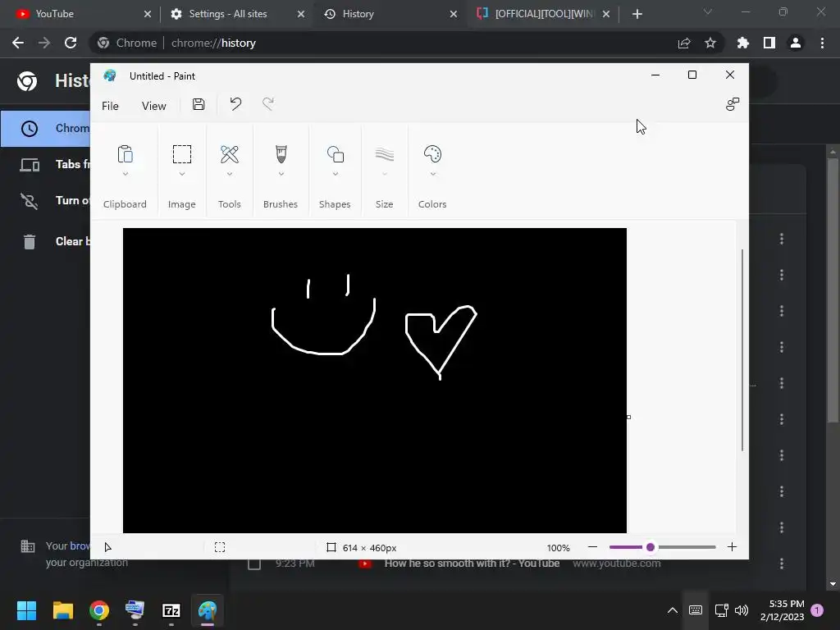Viewport: 840px width, 630px height.
Task: Expand the Brushes dropdown chevron
Action: click(x=281, y=174)
